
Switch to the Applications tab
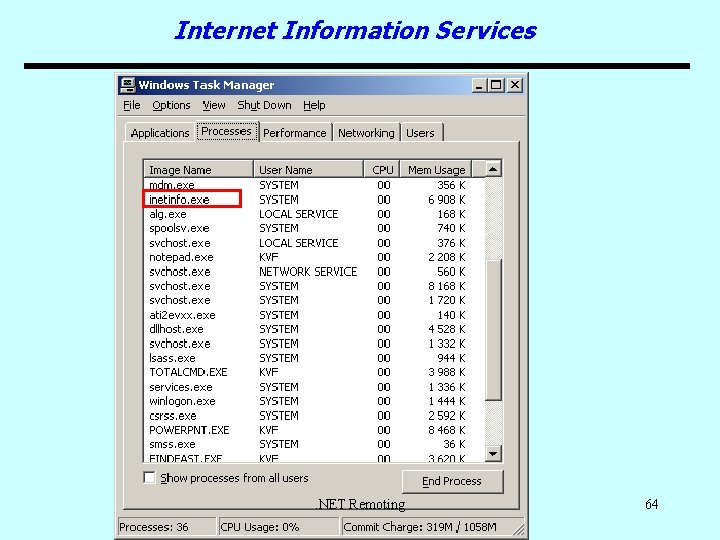click(x=160, y=133)
